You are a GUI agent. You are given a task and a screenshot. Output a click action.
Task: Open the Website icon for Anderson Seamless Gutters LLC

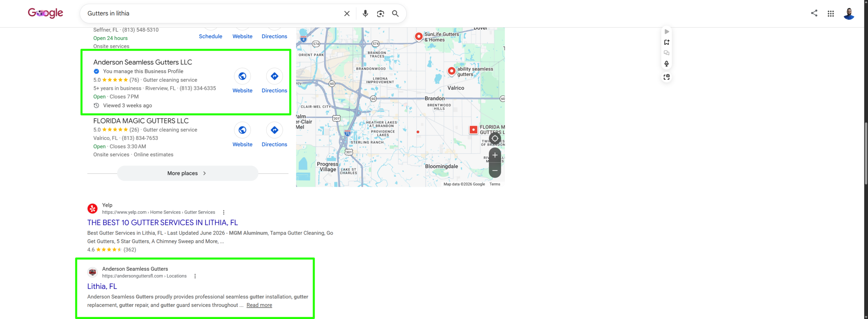242,76
